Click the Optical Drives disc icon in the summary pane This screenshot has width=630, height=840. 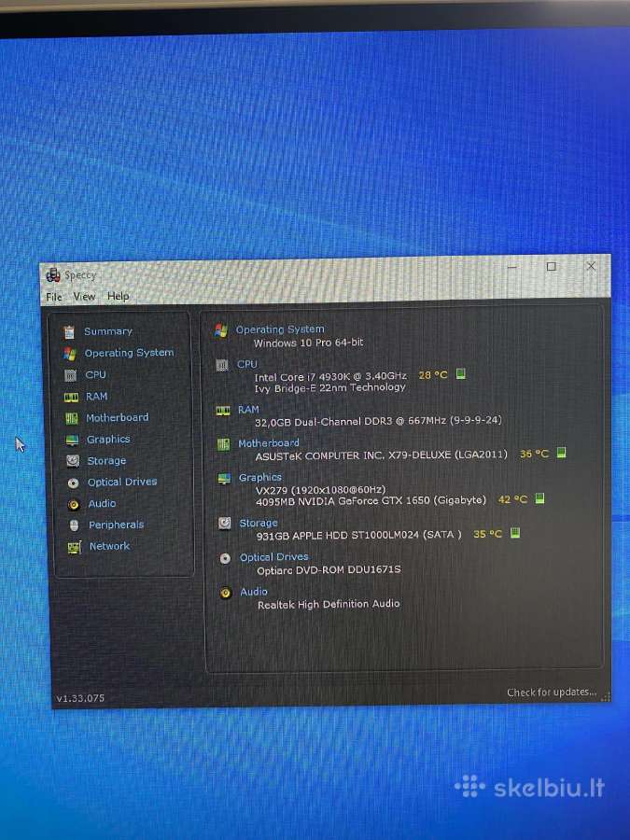[225, 559]
